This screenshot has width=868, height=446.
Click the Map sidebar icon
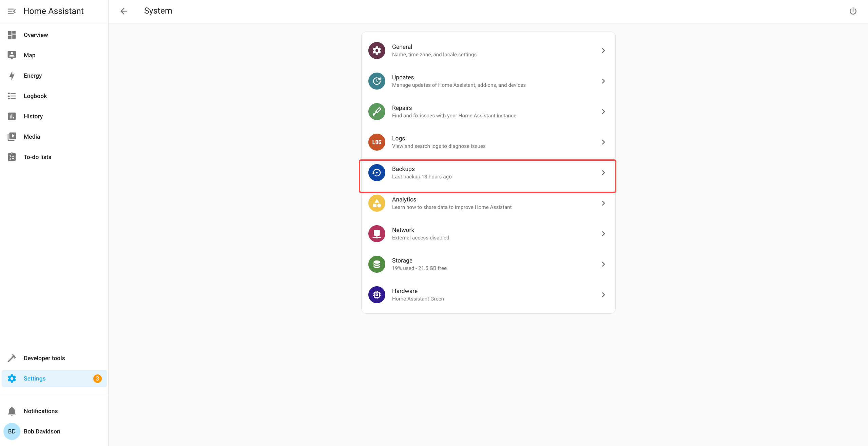point(12,55)
